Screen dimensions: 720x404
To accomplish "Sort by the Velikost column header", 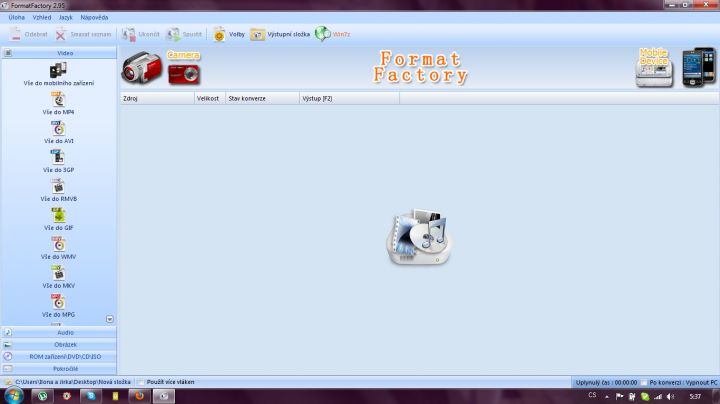I will pos(210,98).
